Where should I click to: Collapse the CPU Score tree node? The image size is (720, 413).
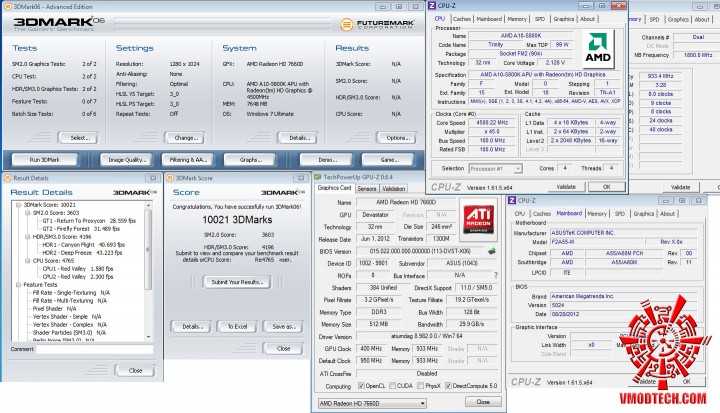(x=28, y=260)
